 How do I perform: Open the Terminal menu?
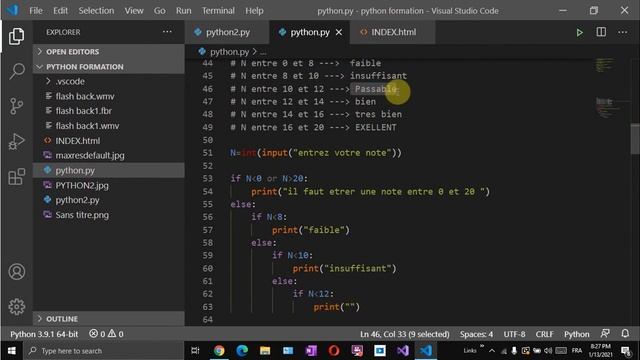coord(218,11)
